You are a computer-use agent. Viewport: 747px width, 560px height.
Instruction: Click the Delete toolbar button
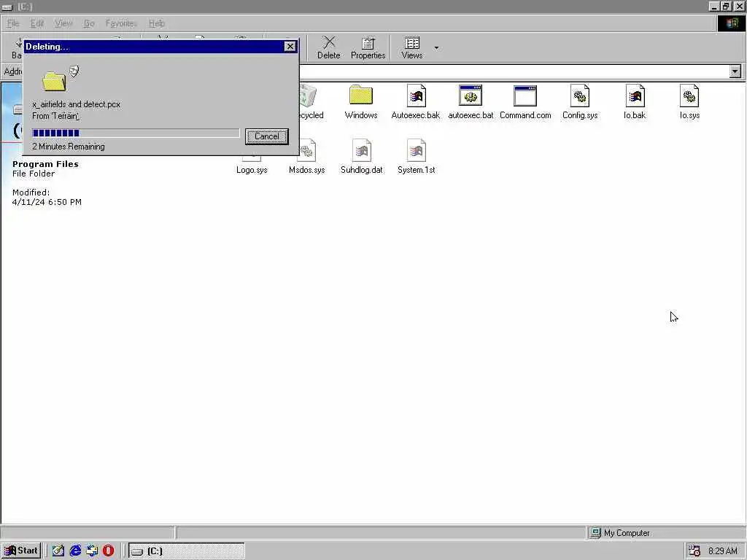point(329,47)
